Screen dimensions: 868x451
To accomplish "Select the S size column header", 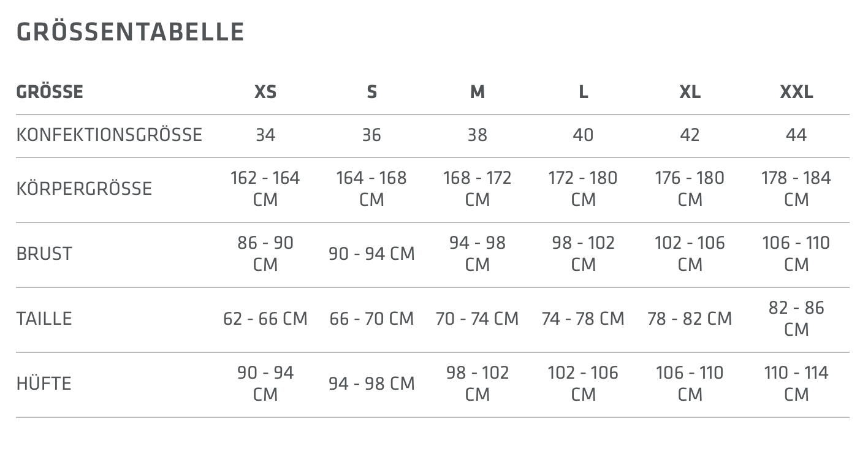I will 371,92.
